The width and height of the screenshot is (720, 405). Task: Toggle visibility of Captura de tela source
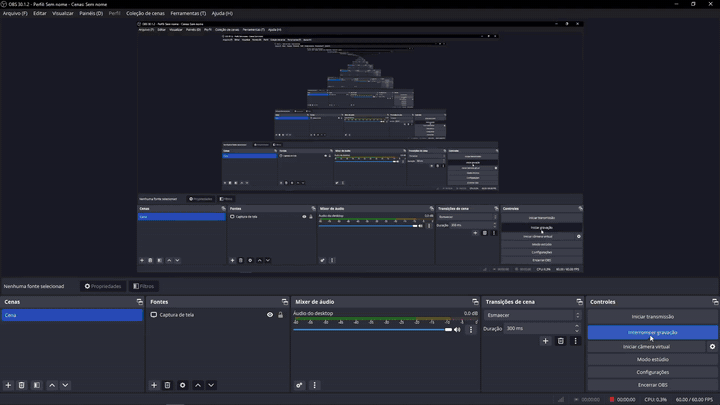click(270, 315)
